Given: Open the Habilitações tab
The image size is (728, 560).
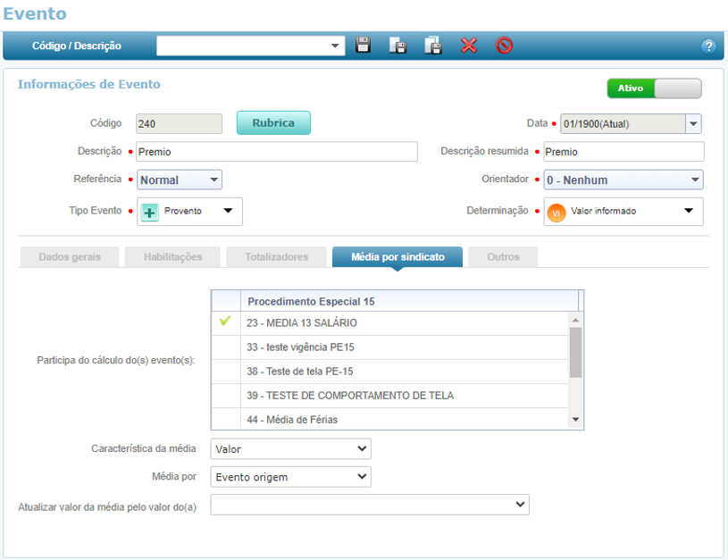Looking at the screenshot, I should [x=173, y=257].
